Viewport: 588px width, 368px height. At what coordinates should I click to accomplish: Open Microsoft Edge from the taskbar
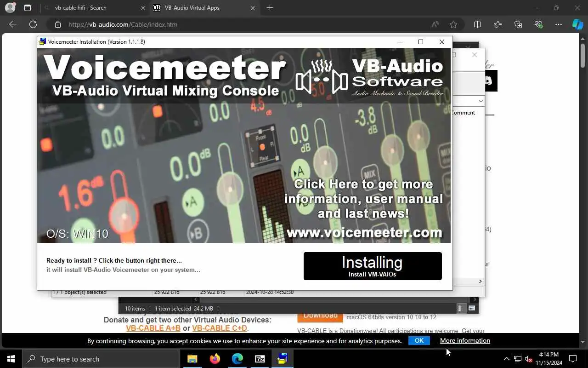(237, 359)
